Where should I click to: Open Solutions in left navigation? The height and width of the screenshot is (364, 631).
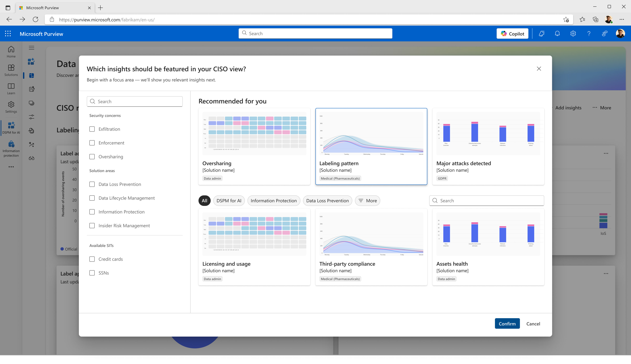point(11,70)
